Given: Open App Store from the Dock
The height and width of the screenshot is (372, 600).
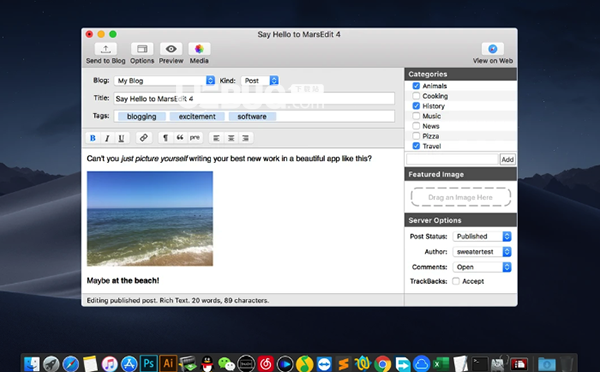Looking at the screenshot, I should tap(129, 363).
